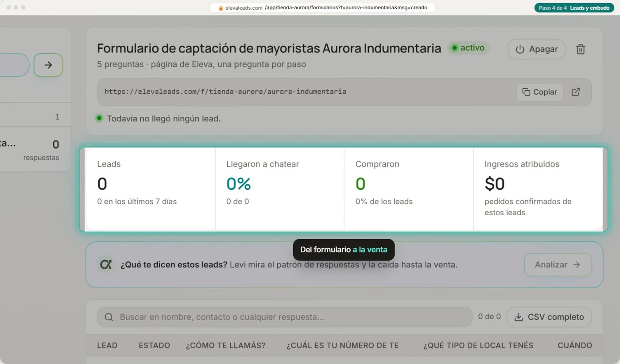Screen dimensions: 620x364
Task: Select the 'Ingresos atribuidos' metric
Action: point(538,189)
